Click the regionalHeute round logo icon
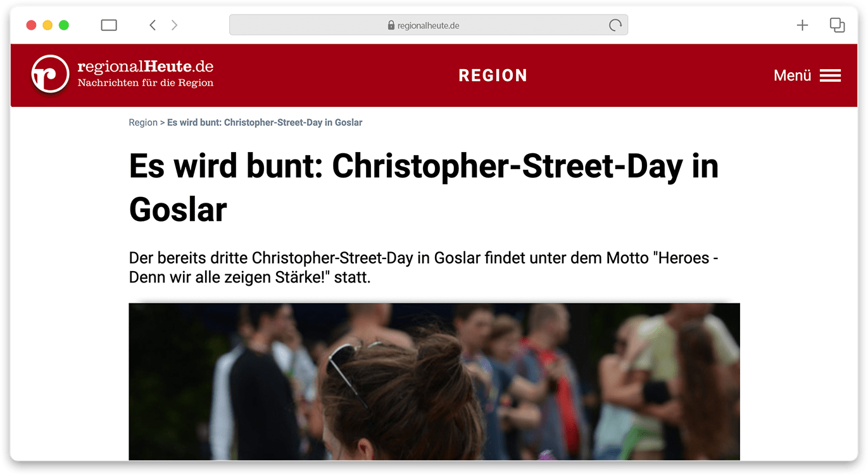 click(x=50, y=74)
